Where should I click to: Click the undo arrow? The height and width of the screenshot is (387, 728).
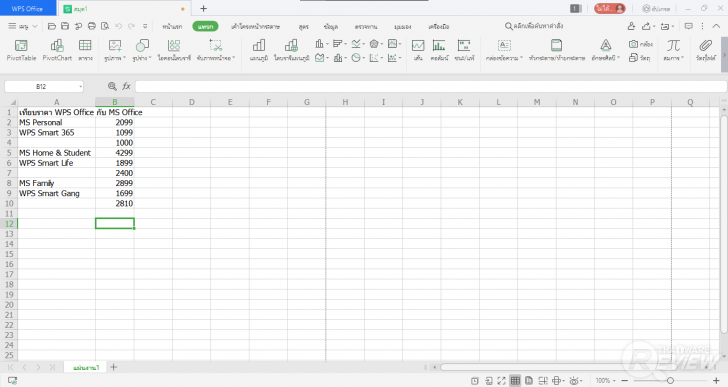tap(118, 26)
